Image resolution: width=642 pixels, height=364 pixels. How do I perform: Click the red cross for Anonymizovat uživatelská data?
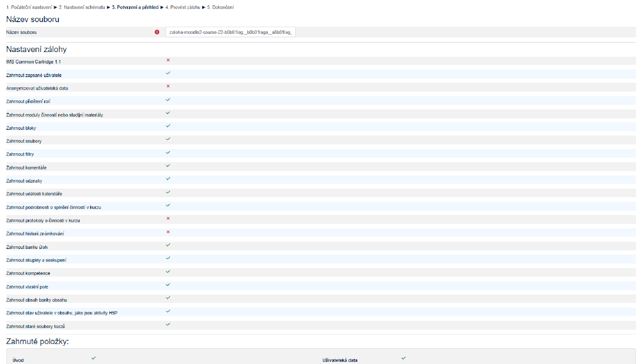coord(168,86)
